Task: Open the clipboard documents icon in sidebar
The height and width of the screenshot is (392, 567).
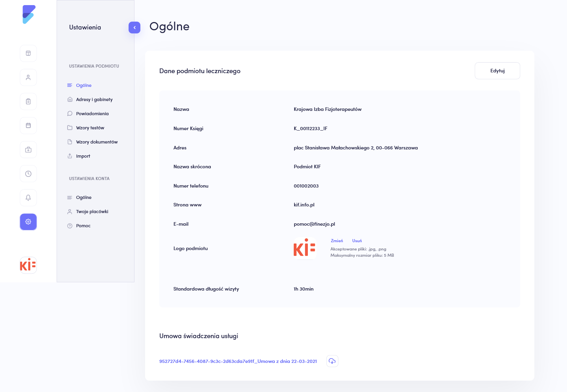Action: pyautogui.click(x=28, y=101)
